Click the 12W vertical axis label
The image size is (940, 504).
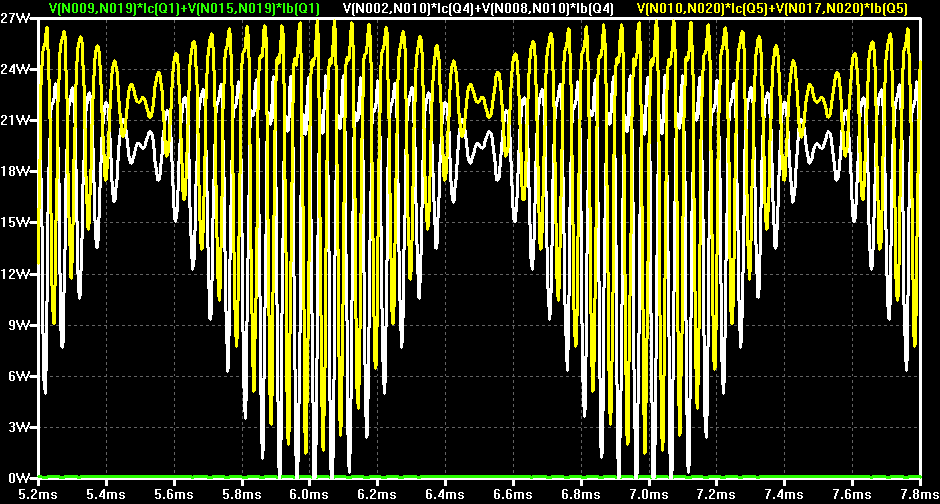tap(15, 274)
